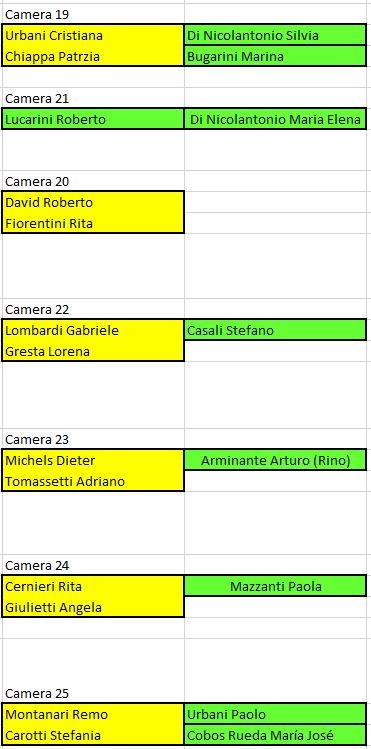Select the Mazzanti Paola cell
This screenshot has height=749, width=371.
coord(276,586)
